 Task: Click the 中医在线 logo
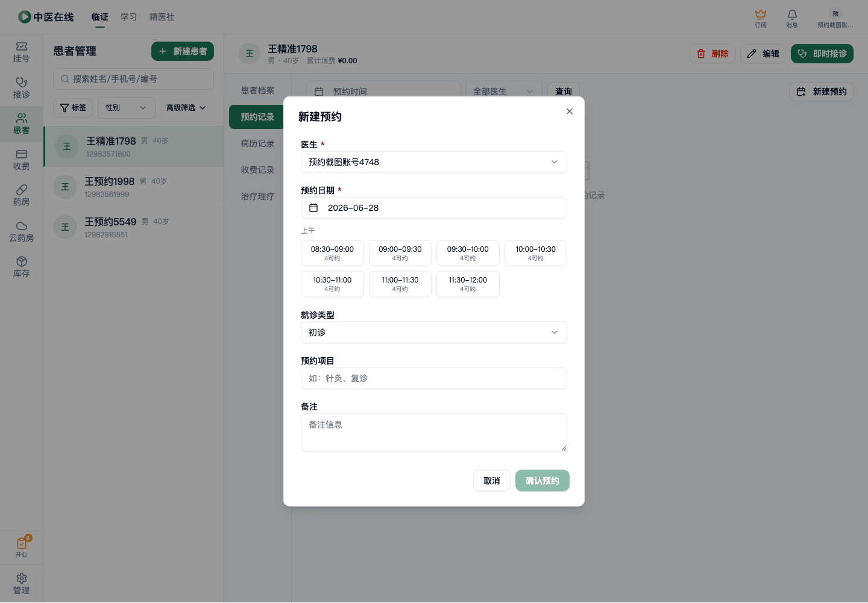pyautogui.click(x=46, y=17)
